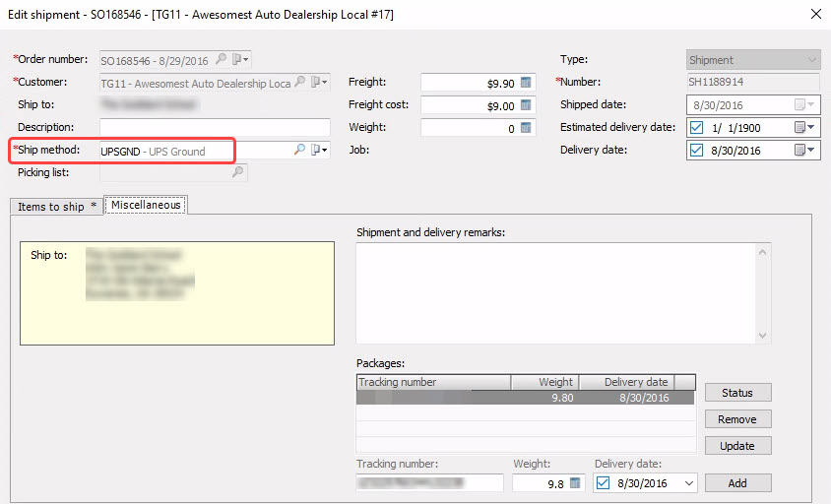Uncheck the Estimated delivery date checkbox
This screenshot has width=831, height=504.
pos(696,128)
